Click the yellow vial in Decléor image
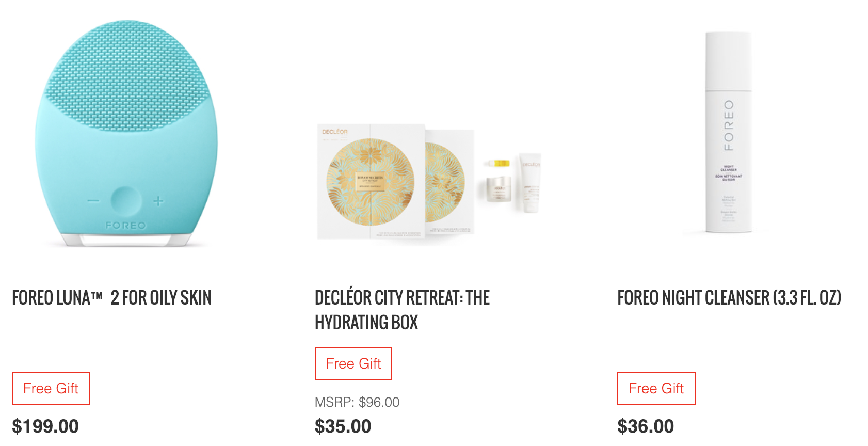The image size is (868, 446). tap(497, 163)
